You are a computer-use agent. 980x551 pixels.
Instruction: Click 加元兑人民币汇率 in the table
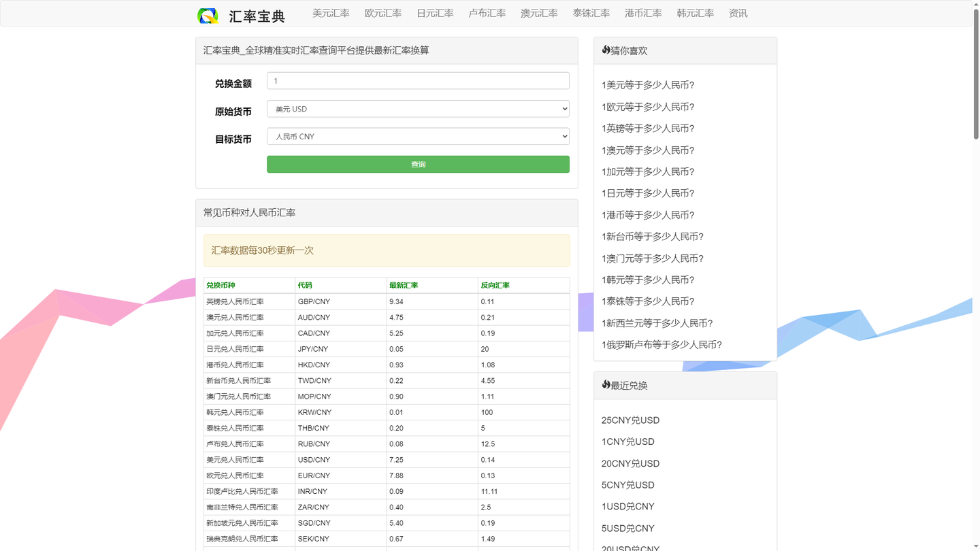point(235,333)
